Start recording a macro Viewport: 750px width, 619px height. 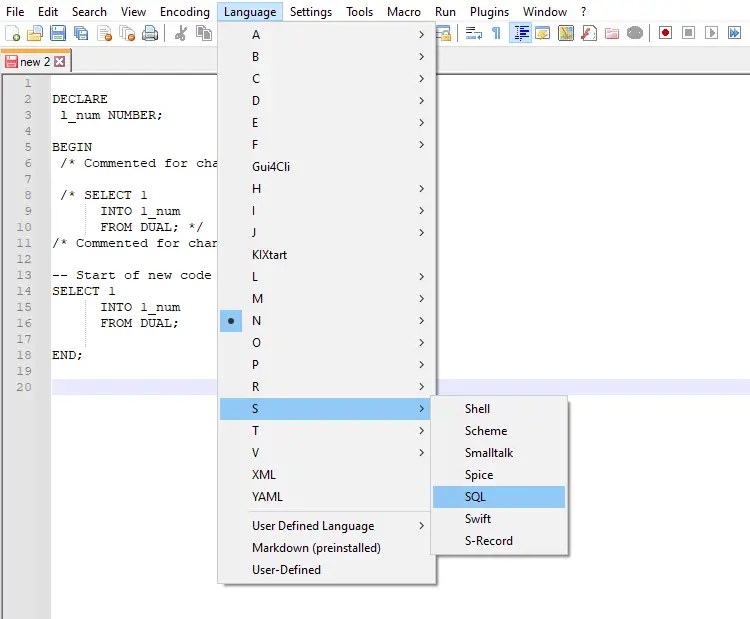665,33
